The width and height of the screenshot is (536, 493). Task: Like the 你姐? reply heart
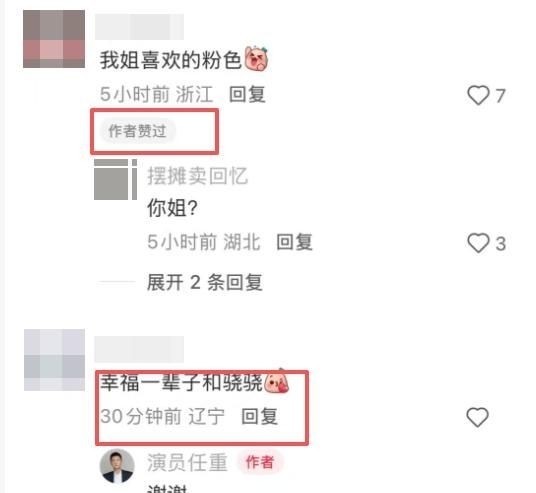coord(478,243)
